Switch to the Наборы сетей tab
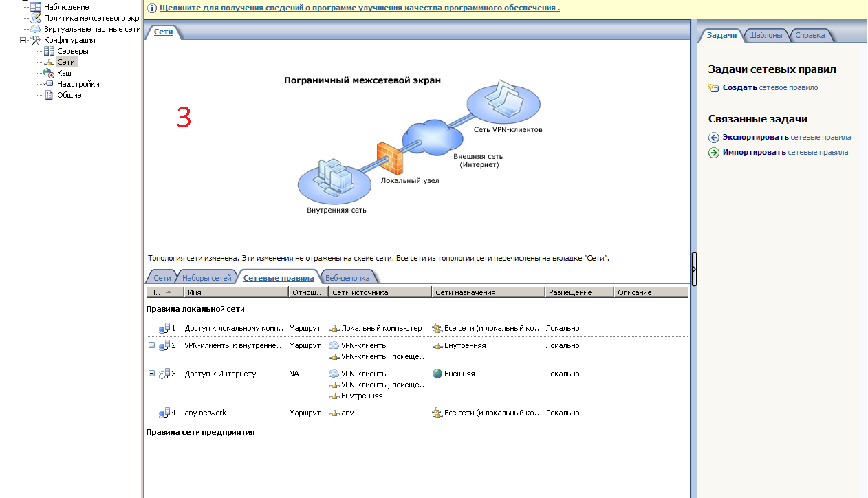This screenshot has width=868, height=498. click(206, 278)
